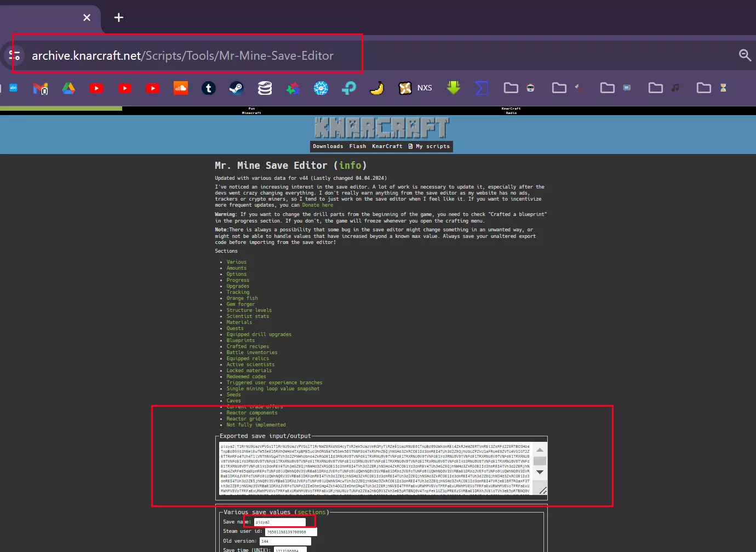Click the zoom magnifier icon in address bar
Viewport: 756px width, 552px height.
tap(745, 55)
